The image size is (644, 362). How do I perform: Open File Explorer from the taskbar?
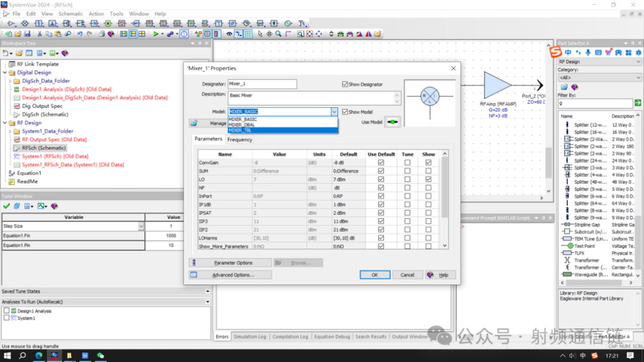(69, 356)
